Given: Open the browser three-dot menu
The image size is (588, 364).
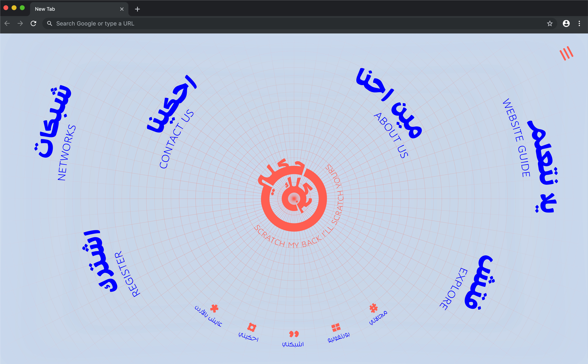Looking at the screenshot, I should [579, 23].
